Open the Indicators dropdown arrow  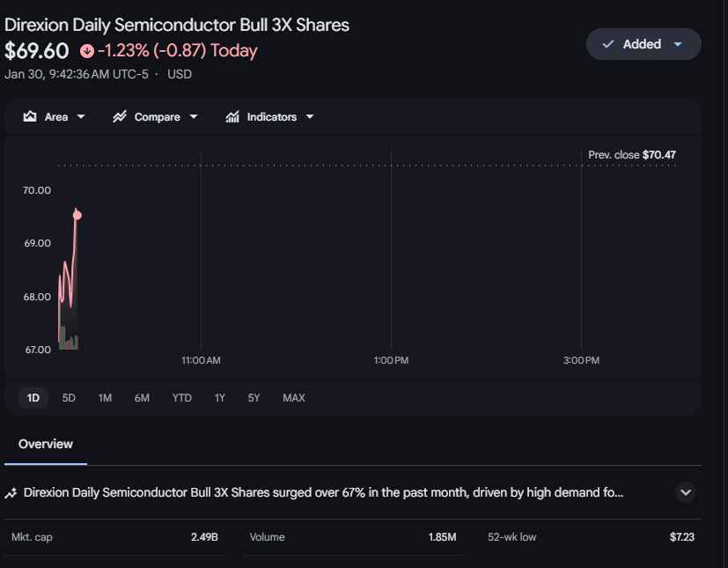pos(310,116)
